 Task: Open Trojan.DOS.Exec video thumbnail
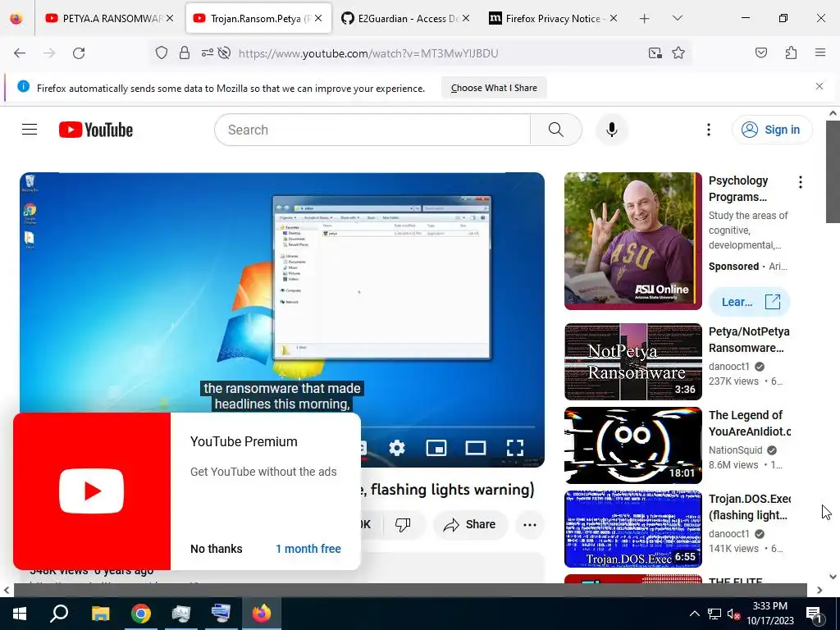(632, 529)
